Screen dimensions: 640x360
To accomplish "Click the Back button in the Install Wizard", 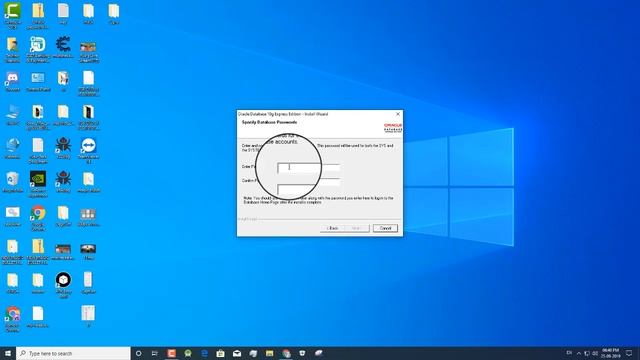I will click(x=333, y=228).
